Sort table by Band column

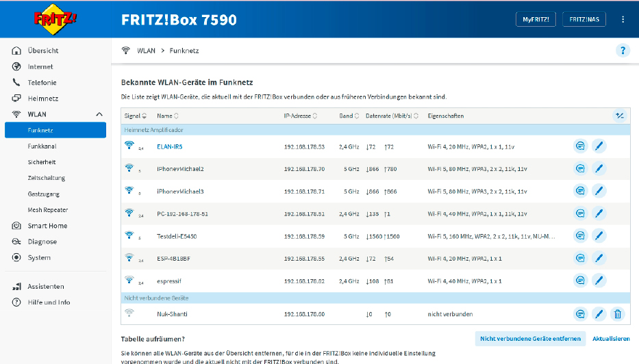349,116
